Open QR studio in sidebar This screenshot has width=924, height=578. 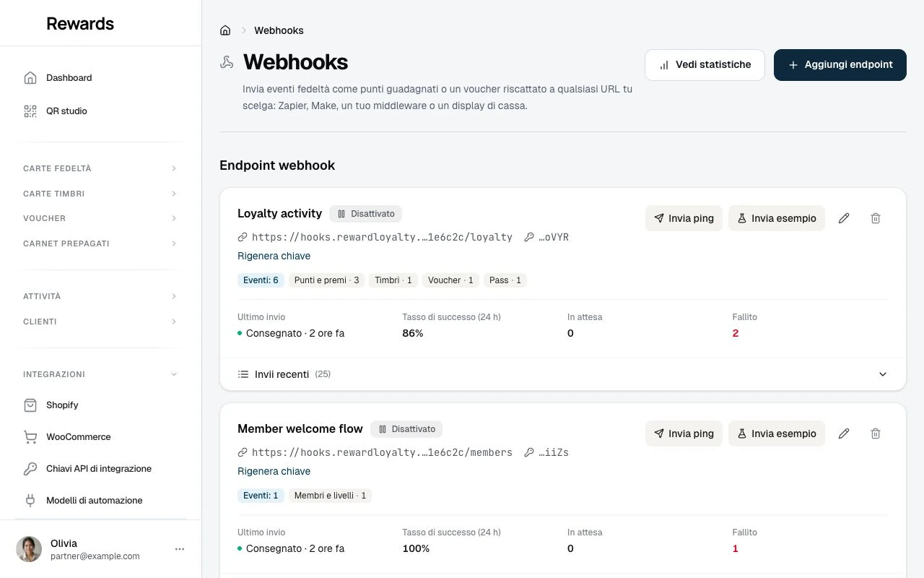click(101, 111)
